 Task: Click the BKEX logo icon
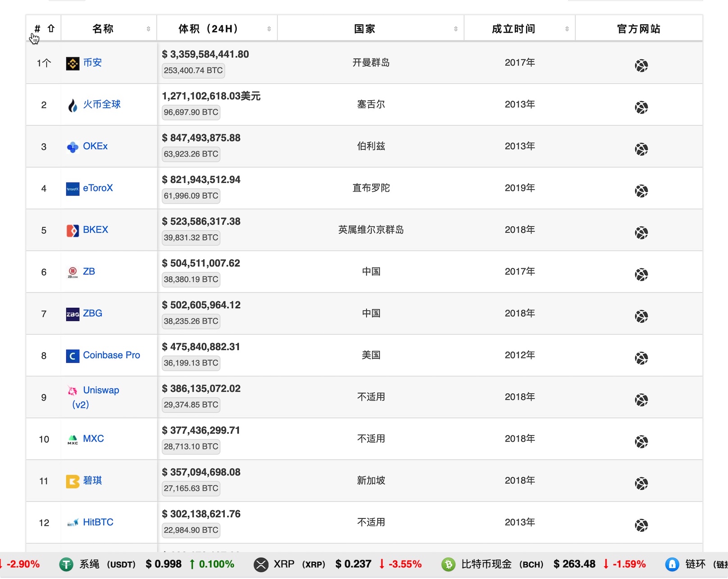tap(73, 231)
